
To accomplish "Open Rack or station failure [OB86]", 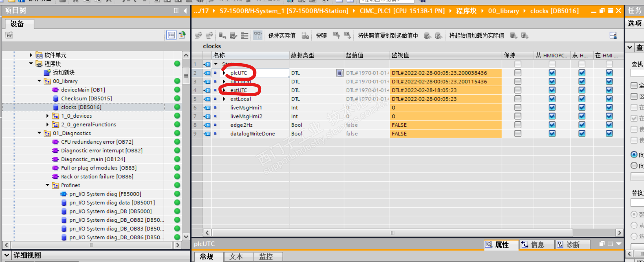I will pyautogui.click(x=97, y=176).
